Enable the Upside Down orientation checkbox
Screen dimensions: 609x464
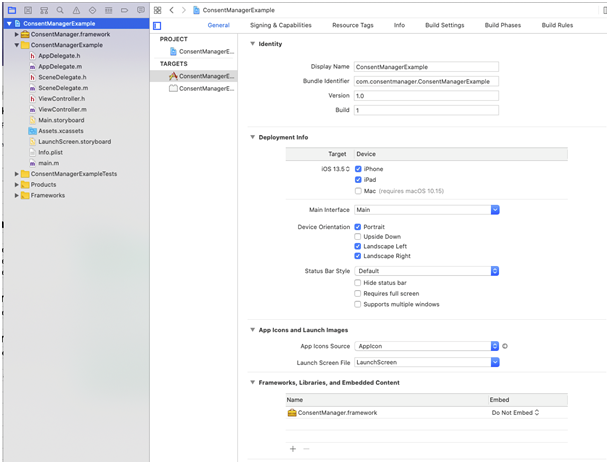point(358,236)
